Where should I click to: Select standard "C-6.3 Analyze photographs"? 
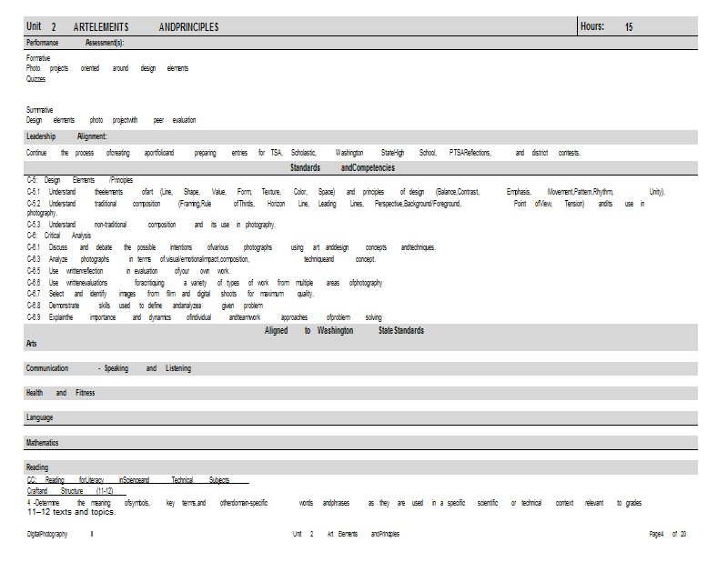coord(201,259)
